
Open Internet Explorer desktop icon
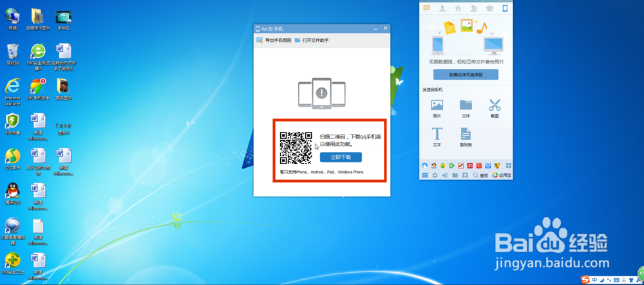(x=13, y=92)
